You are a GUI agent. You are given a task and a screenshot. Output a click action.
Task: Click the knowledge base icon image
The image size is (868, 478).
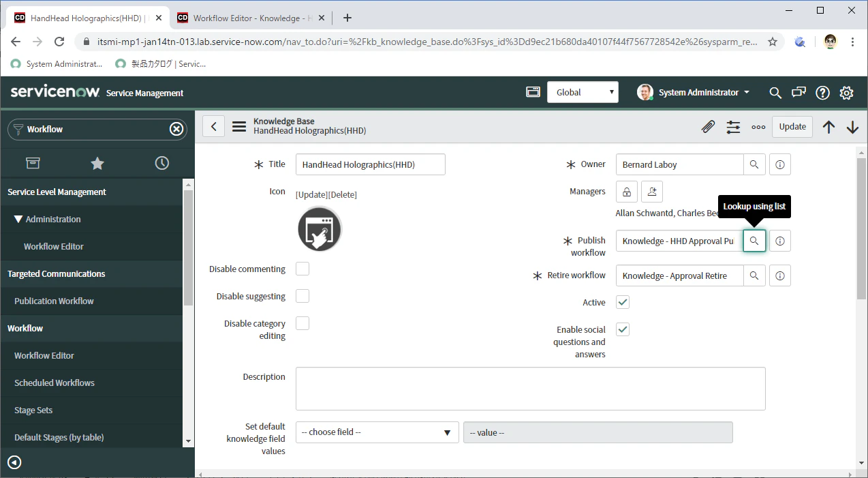tap(320, 228)
